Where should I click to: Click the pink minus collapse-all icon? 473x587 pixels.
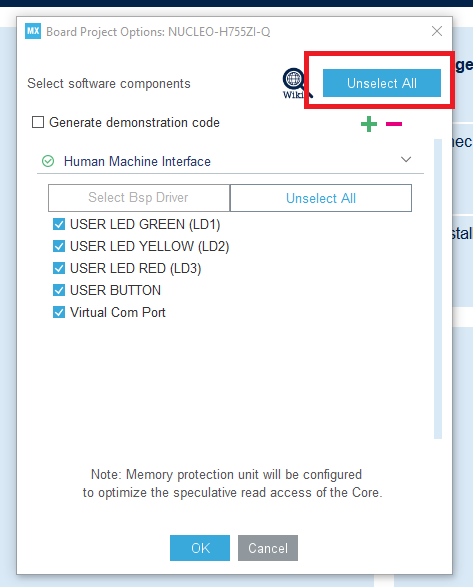[x=394, y=124]
